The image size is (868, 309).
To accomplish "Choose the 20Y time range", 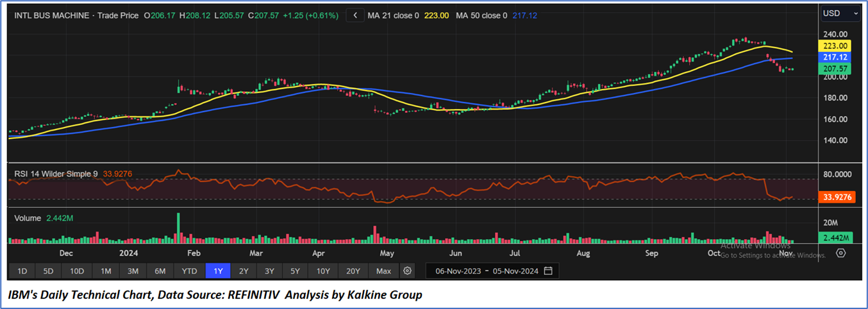I will (x=353, y=271).
